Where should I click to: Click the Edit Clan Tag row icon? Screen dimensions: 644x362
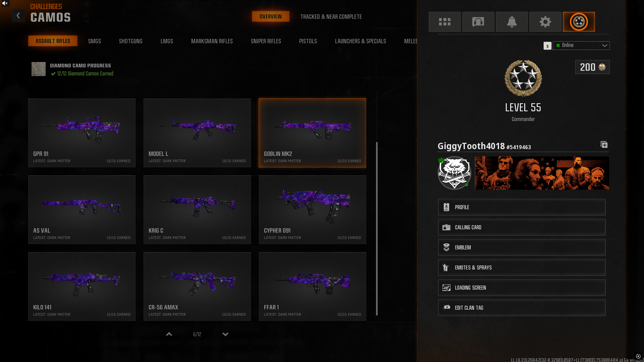tap(446, 308)
